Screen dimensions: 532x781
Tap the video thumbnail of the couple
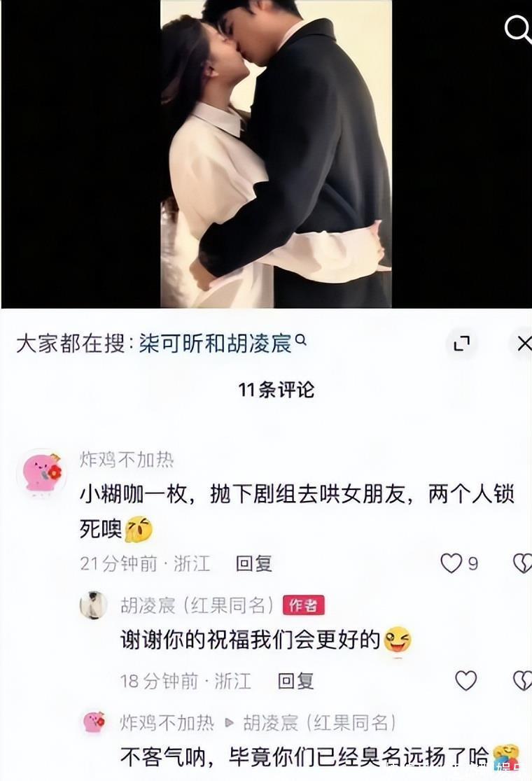[x=276, y=154]
